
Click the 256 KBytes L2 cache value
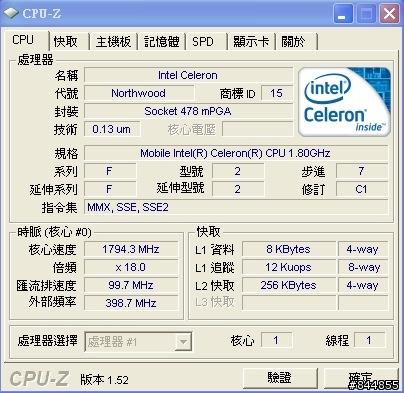289,285
